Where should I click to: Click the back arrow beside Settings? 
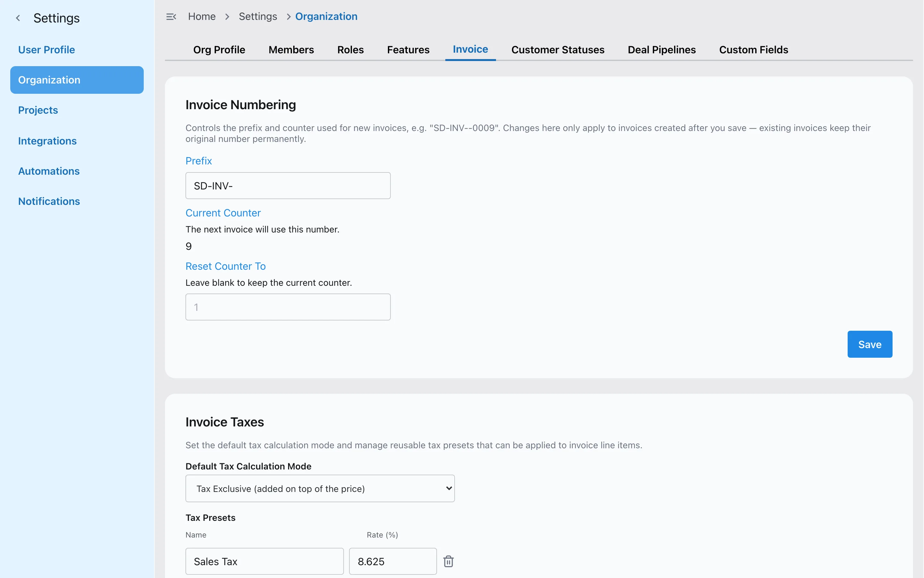click(x=18, y=18)
